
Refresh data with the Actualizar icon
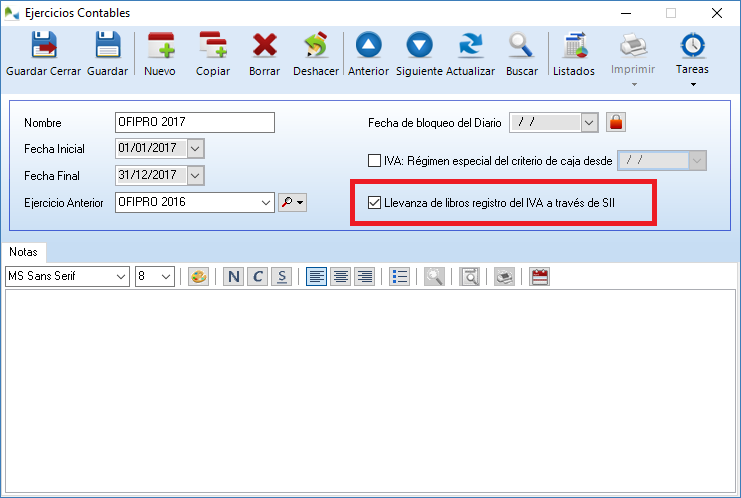[471, 45]
